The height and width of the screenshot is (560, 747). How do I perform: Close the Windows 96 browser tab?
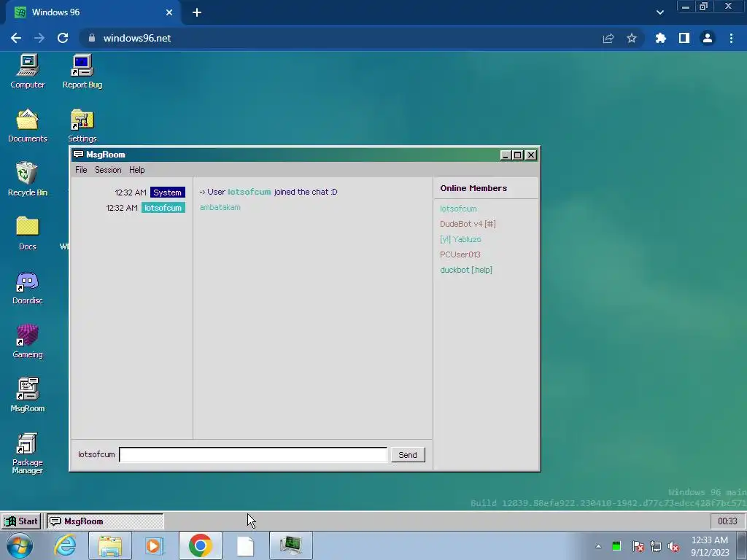(169, 12)
